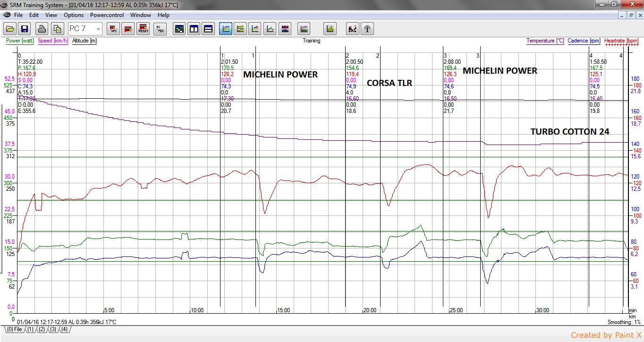644x342 pixels.
Task: Open a training file with the folder icon
Action: [10, 29]
